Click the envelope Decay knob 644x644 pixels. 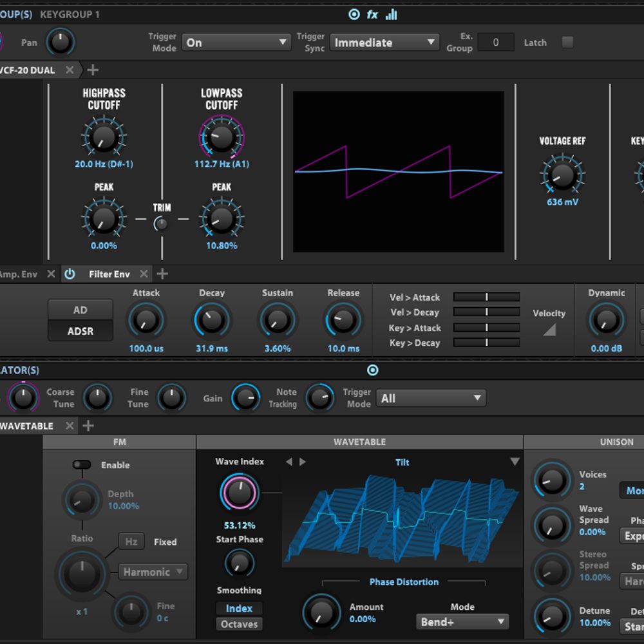coord(212,320)
